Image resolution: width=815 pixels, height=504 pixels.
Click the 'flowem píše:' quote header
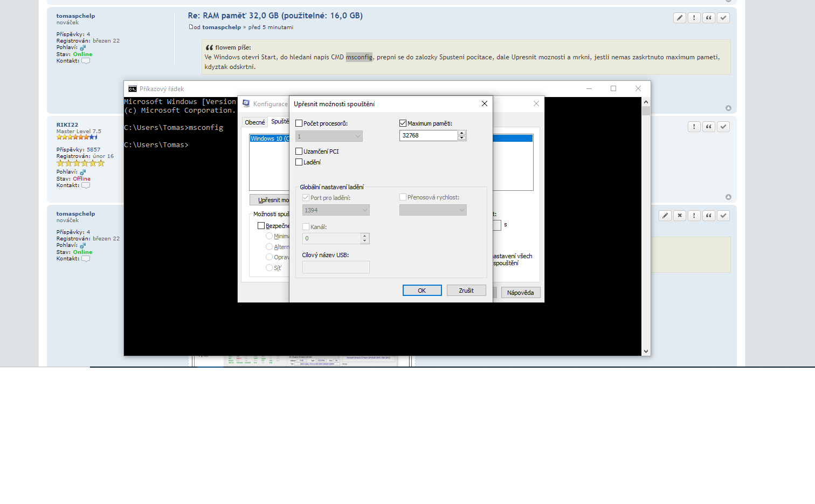[233, 47]
